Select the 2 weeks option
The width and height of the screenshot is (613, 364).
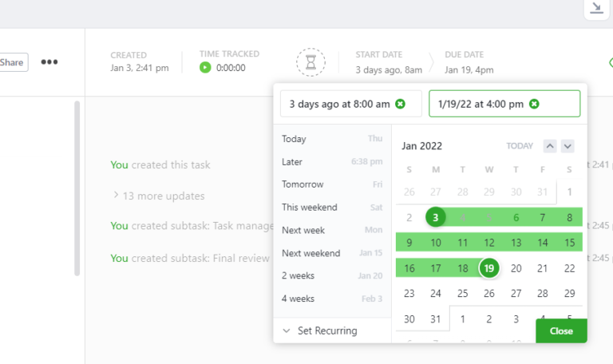(298, 276)
